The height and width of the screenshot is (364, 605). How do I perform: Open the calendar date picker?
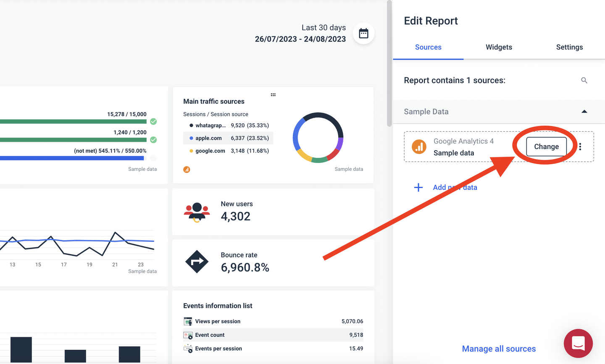click(x=363, y=34)
